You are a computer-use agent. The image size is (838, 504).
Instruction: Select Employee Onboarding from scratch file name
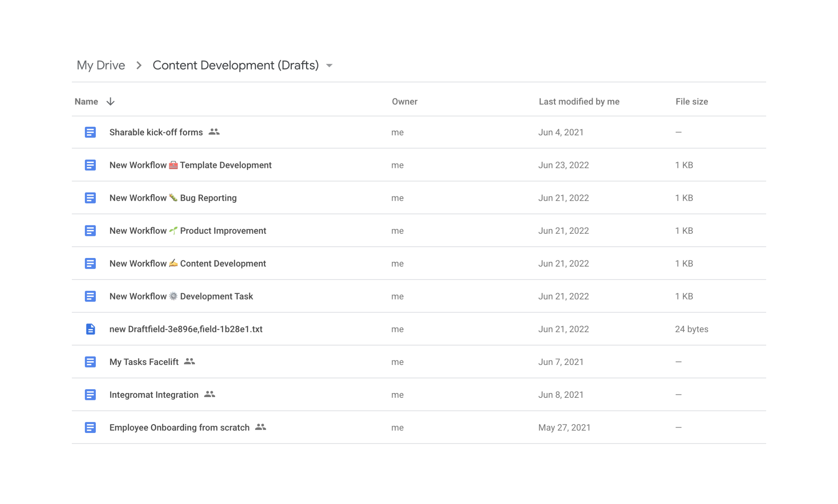click(x=180, y=427)
